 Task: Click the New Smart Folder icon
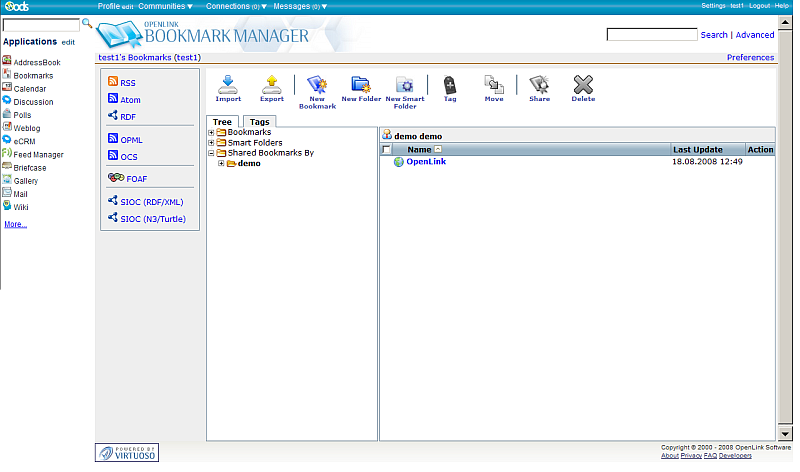tap(405, 85)
